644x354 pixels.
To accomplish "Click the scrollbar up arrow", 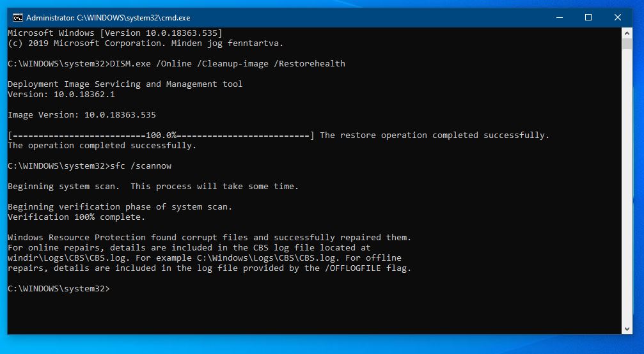I will [x=627, y=33].
